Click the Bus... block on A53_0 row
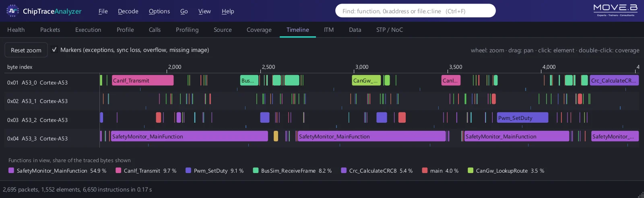 249,80
